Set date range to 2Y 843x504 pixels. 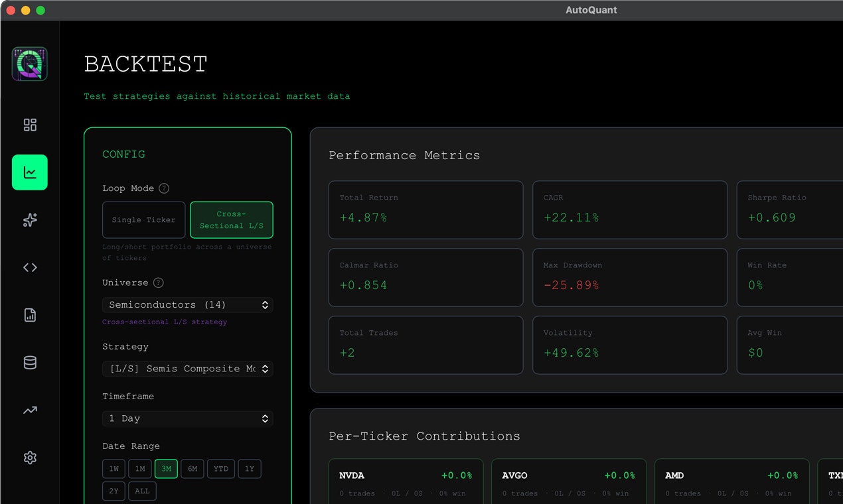click(114, 491)
